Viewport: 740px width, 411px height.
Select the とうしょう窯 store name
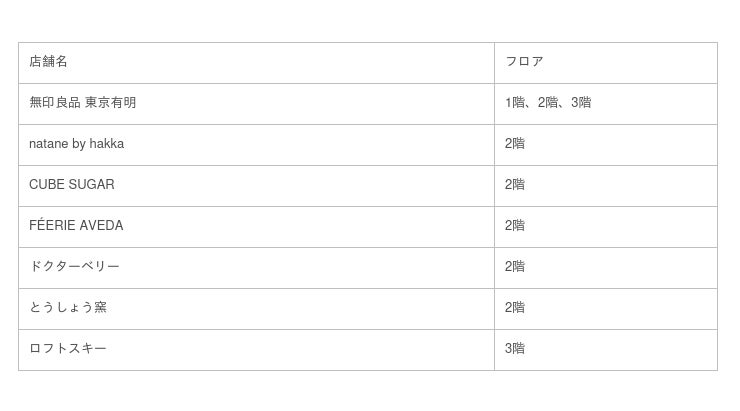coord(68,308)
